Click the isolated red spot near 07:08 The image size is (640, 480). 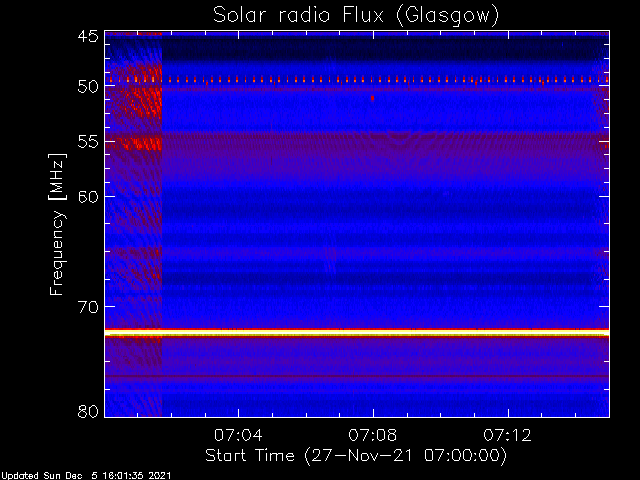click(372, 98)
